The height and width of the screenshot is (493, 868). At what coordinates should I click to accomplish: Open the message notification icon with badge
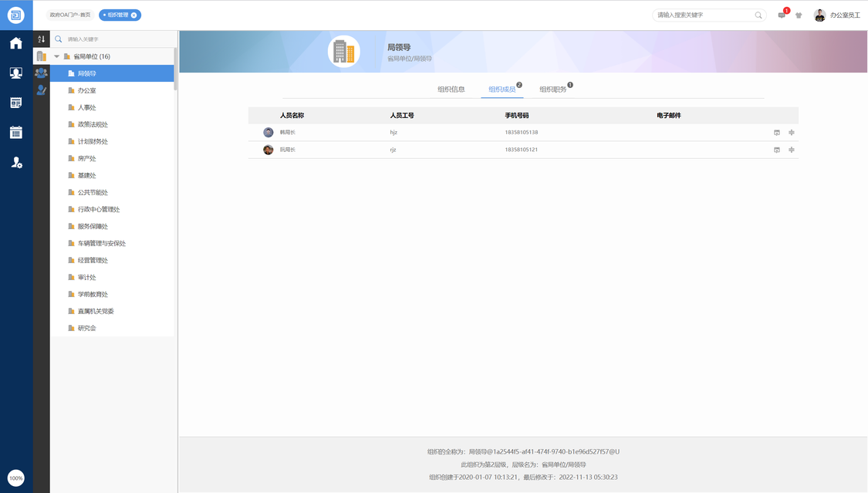pos(782,15)
